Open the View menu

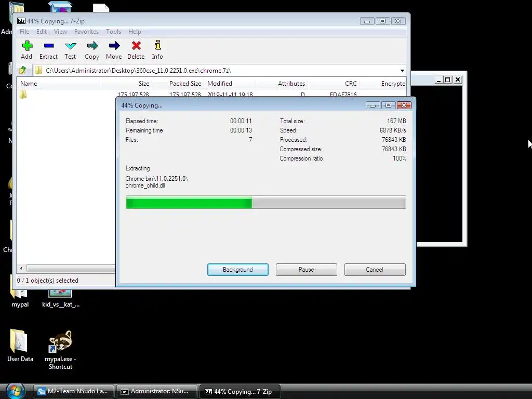(x=60, y=32)
